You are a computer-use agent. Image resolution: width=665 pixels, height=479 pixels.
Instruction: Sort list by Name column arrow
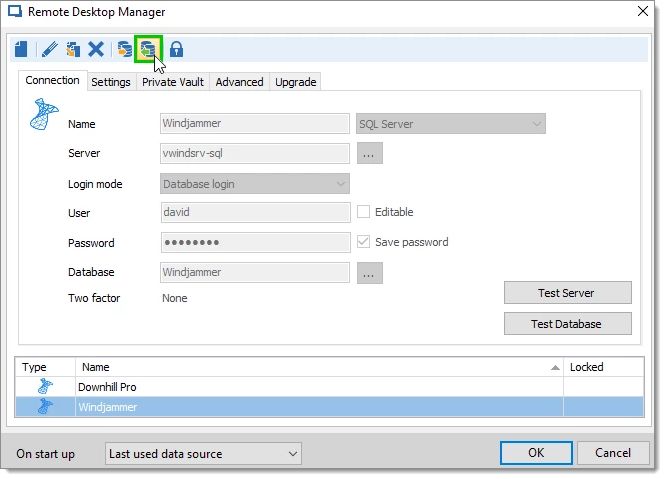(x=555, y=367)
